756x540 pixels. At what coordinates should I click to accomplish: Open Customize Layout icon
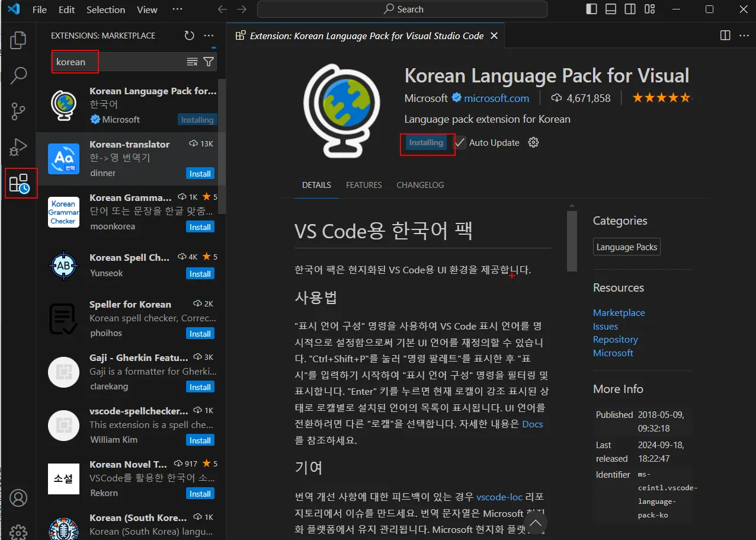(x=650, y=9)
